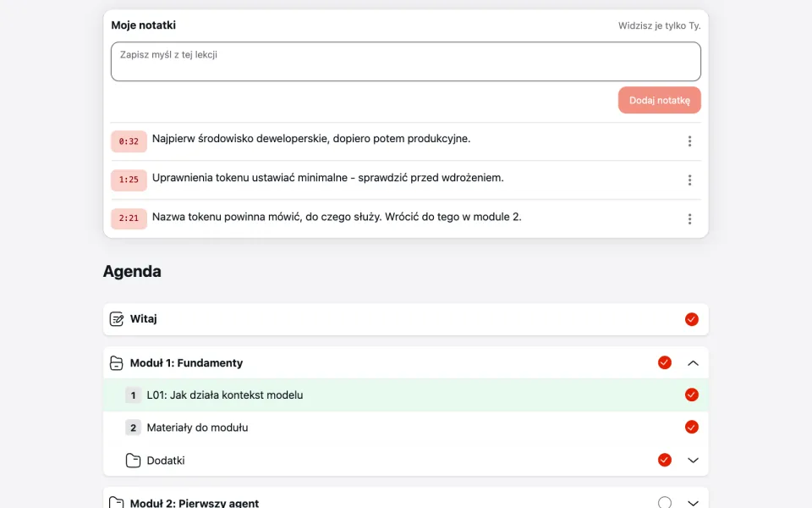Jump to timestamp 1:25
This screenshot has width=812, height=508.
point(129,179)
